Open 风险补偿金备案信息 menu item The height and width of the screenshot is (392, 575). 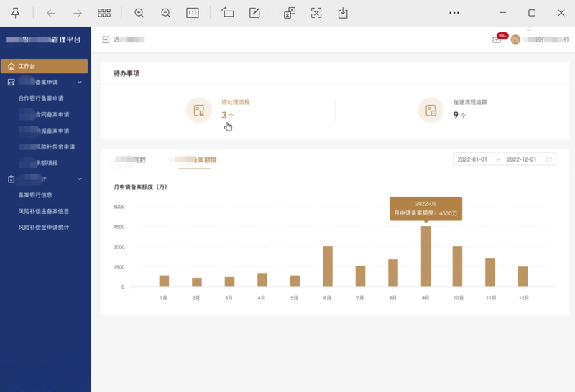(x=44, y=211)
